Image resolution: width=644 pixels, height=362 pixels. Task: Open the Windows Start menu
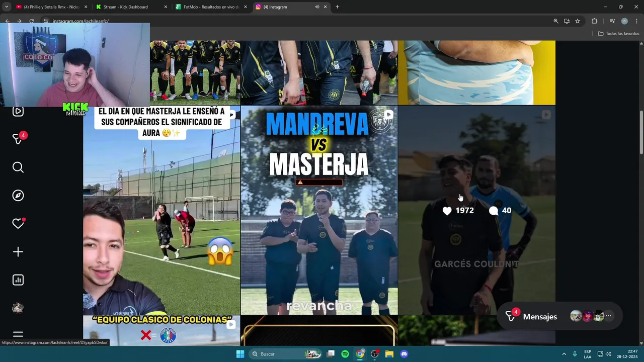click(240, 354)
